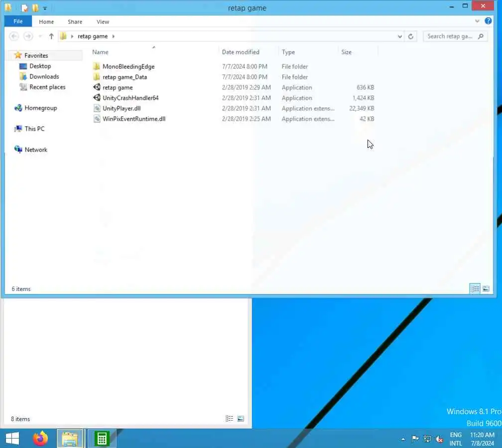Click the network icon in system tray
Image resolution: width=502 pixels, height=448 pixels.
pos(427,439)
